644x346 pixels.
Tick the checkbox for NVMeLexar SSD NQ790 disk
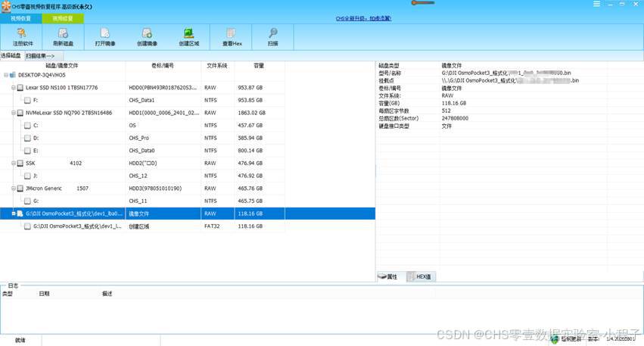[20, 113]
